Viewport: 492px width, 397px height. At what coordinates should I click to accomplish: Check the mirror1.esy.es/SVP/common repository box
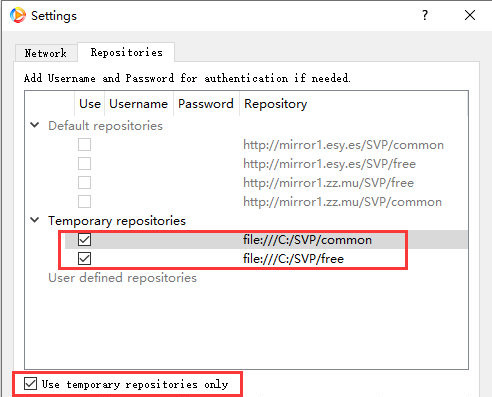(x=84, y=145)
